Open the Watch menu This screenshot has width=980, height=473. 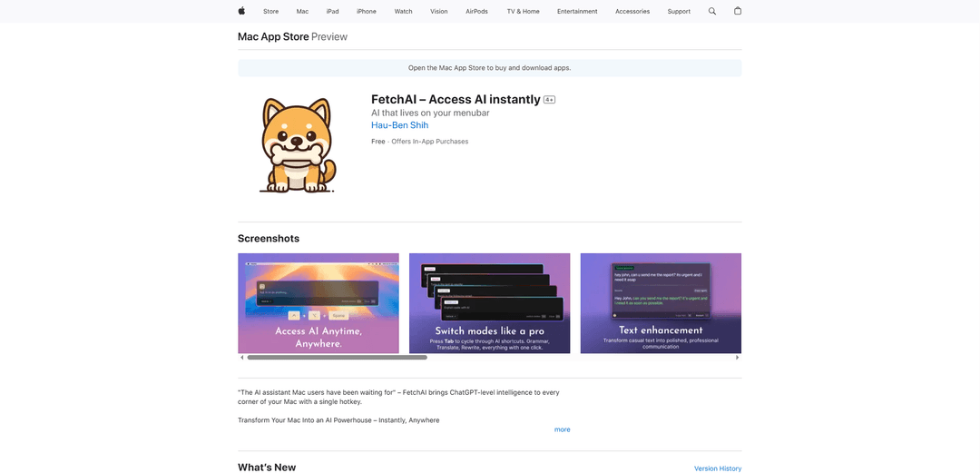[x=403, y=11]
